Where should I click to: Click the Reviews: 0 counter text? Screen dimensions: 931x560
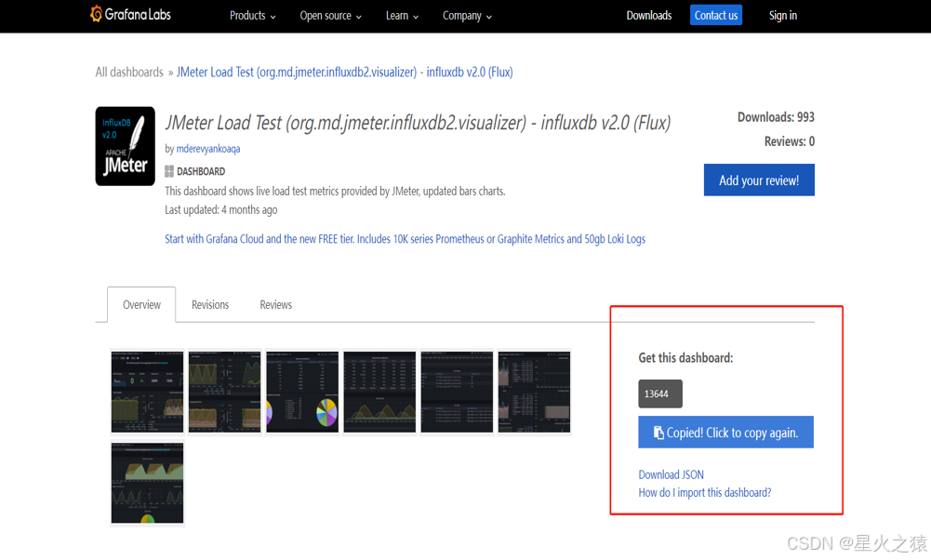pyautogui.click(x=789, y=141)
